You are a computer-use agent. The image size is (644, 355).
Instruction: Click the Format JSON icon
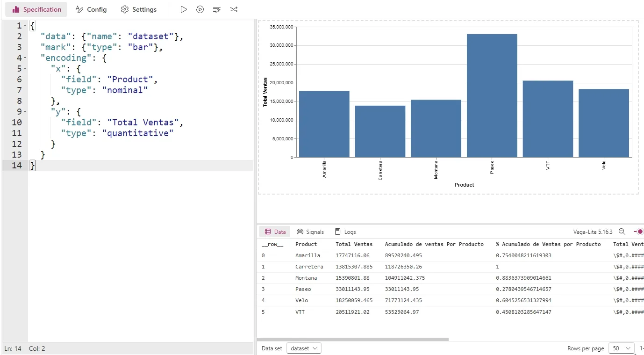216,9
